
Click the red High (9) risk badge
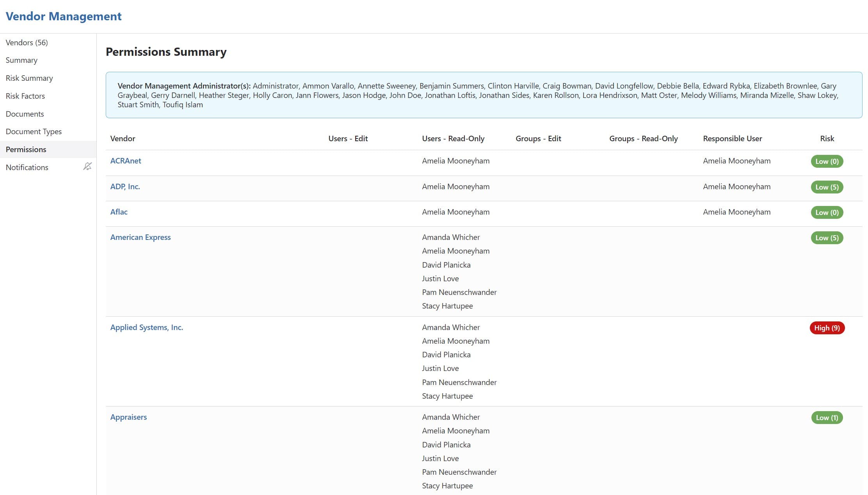827,328
